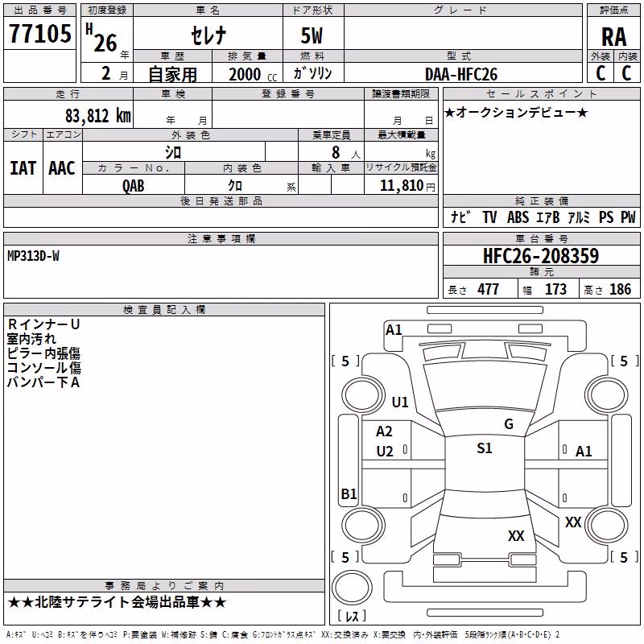Image resolution: width=644 pixels, height=644 pixels.
Task: Click the interior grade C
Action: [626, 73]
